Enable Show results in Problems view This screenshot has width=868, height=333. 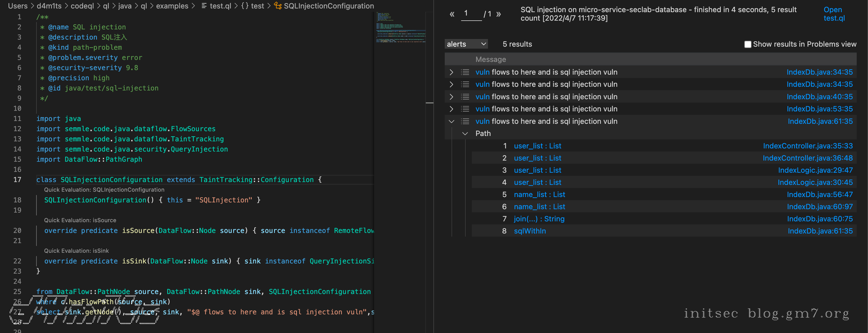click(747, 44)
